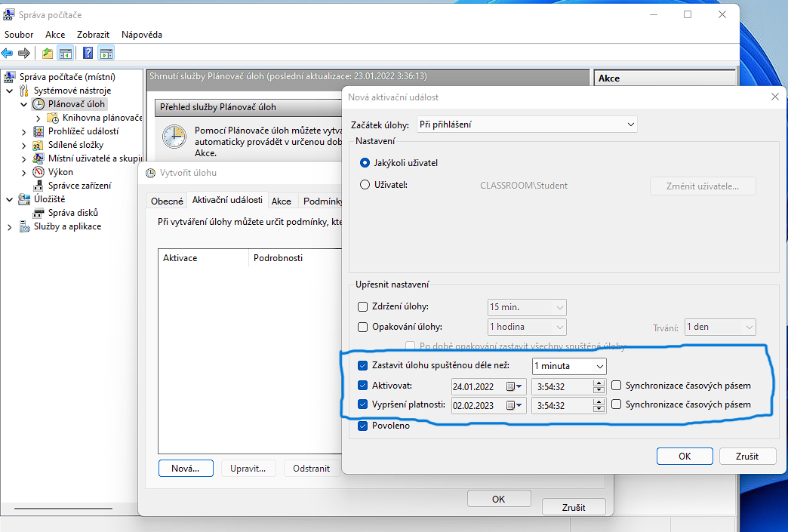The height and width of the screenshot is (532, 788).
Task: Click the blue help question mark icon
Action: pyautogui.click(x=88, y=54)
